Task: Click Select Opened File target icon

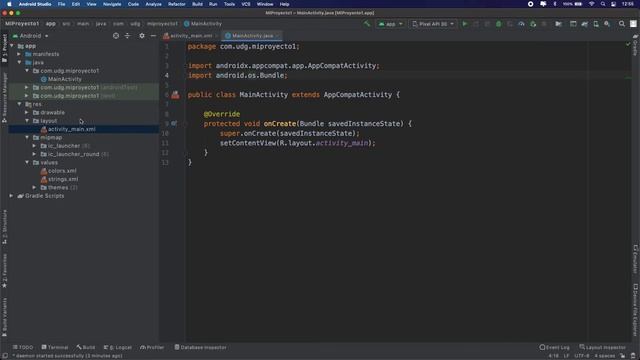Action: [x=116, y=36]
